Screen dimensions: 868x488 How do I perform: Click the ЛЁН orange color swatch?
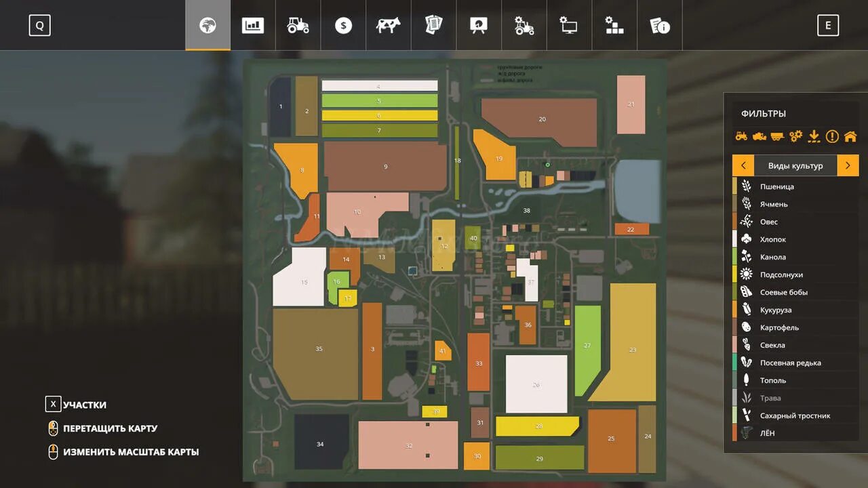point(734,433)
